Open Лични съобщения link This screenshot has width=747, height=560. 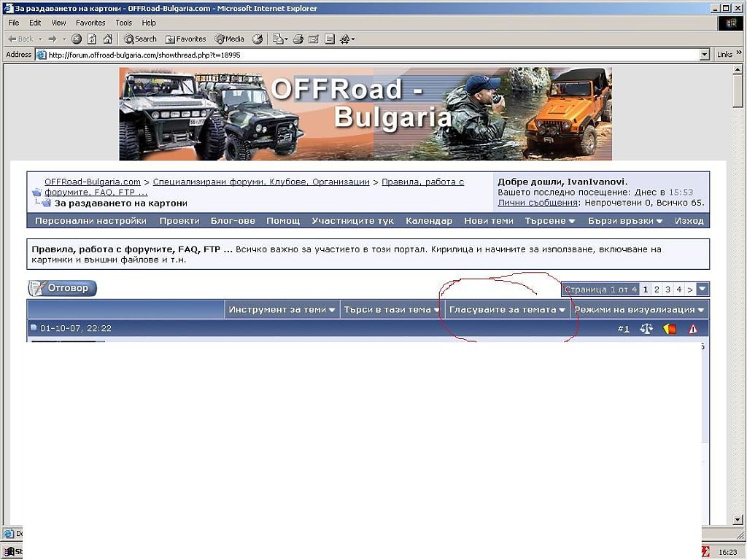538,203
